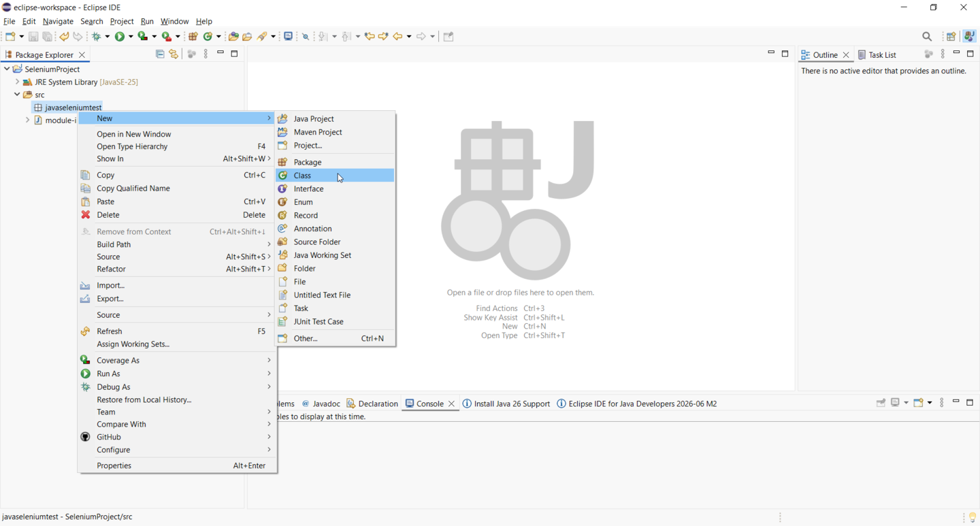980x526 pixels.
Task: Expand the JRE System Library node
Action: (x=17, y=82)
